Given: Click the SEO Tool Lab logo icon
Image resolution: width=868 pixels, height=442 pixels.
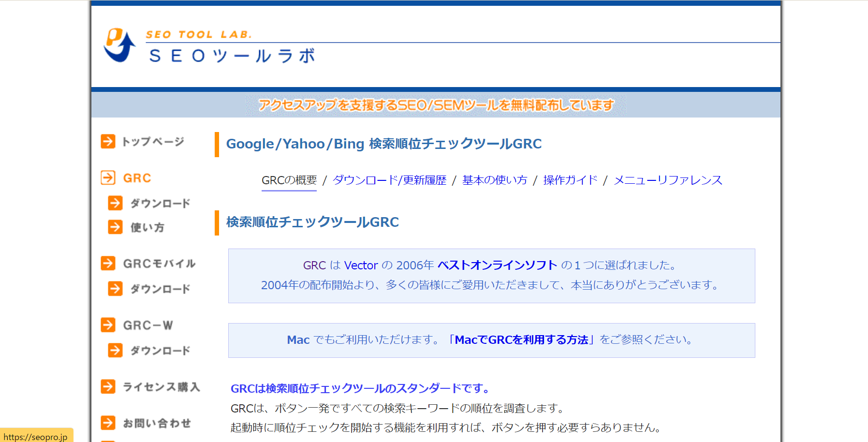Looking at the screenshot, I should pyautogui.click(x=119, y=45).
